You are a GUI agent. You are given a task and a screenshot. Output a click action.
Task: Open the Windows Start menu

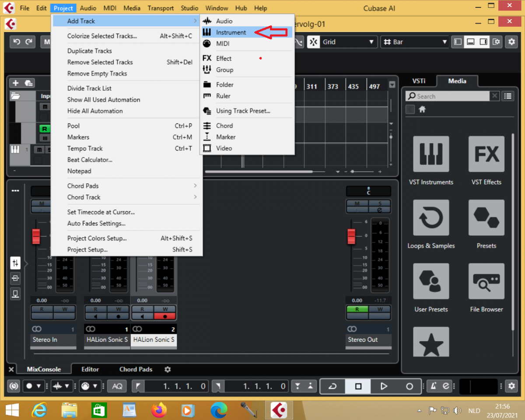pos(12,410)
